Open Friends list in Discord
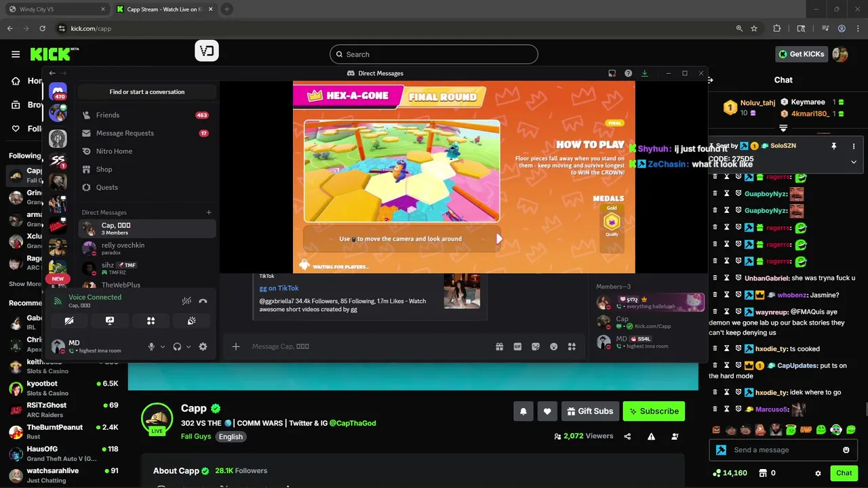This screenshot has width=868, height=488. pos(146,115)
